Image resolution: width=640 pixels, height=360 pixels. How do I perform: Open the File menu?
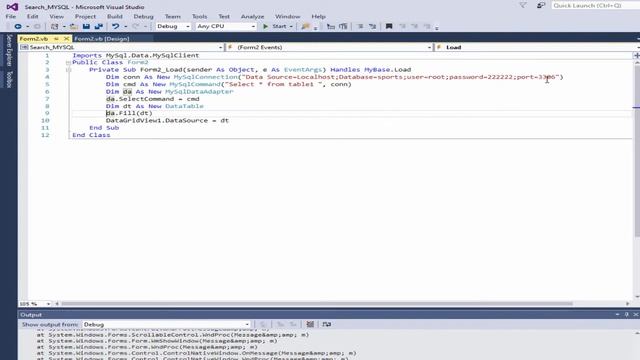tap(11, 16)
